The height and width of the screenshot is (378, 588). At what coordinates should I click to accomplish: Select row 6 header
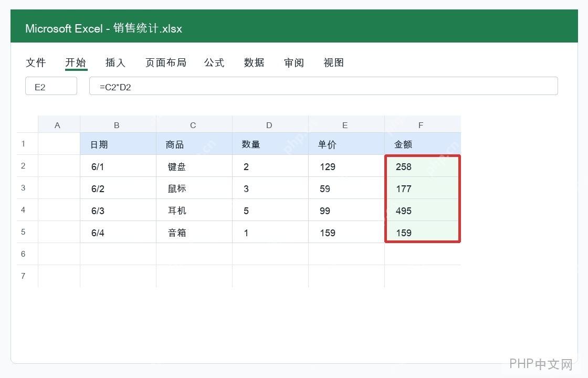27,254
